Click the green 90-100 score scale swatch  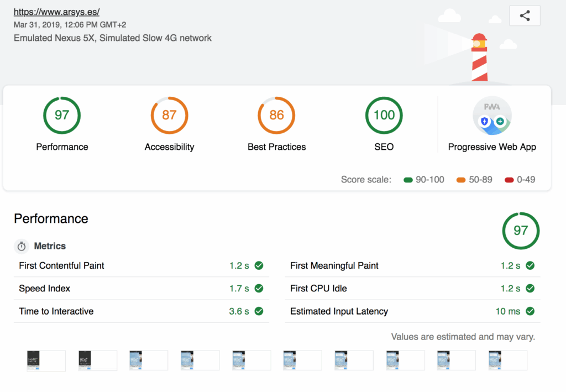point(408,180)
